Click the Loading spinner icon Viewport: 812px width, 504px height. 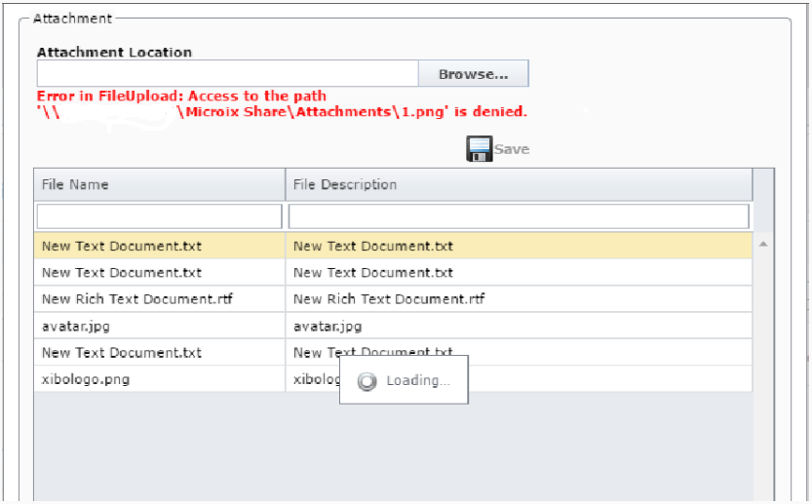pyautogui.click(x=367, y=381)
